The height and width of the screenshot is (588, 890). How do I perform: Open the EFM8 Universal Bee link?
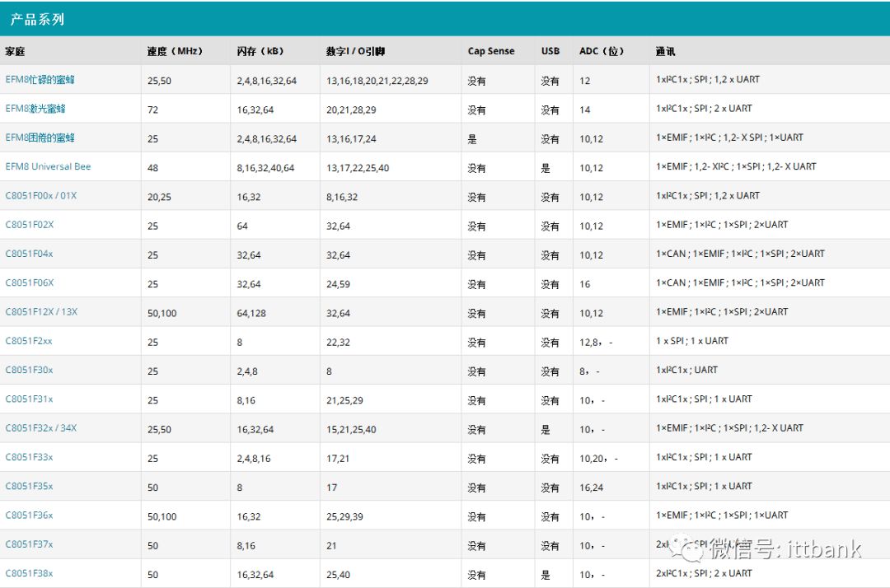pyautogui.click(x=48, y=166)
